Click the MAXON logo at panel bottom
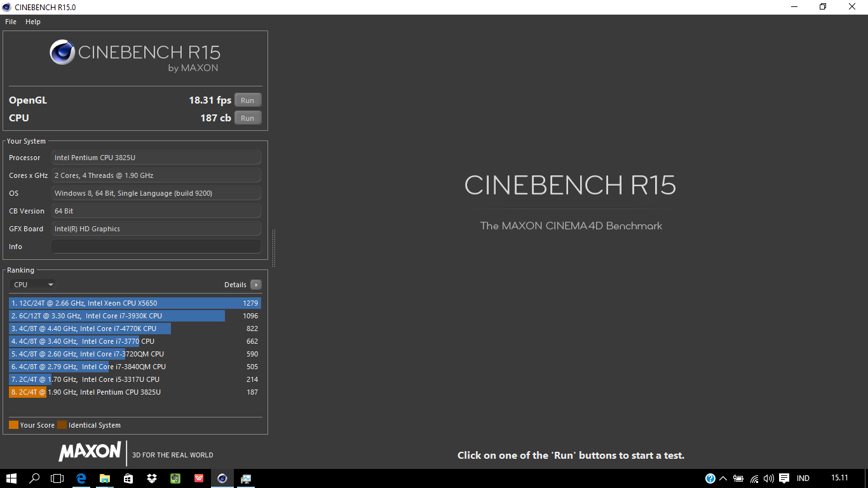868x488 pixels. tap(90, 451)
